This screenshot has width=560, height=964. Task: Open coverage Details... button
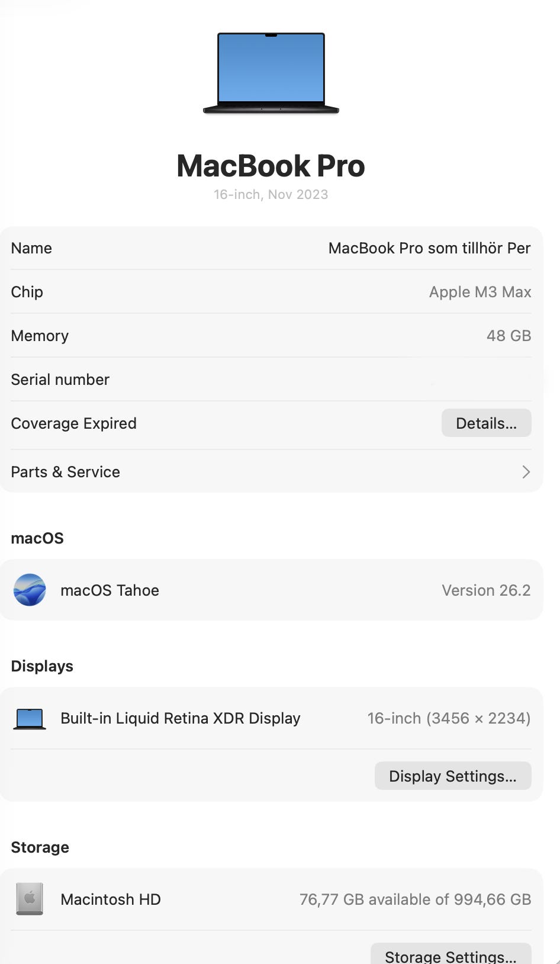pyautogui.click(x=486, y=423)
